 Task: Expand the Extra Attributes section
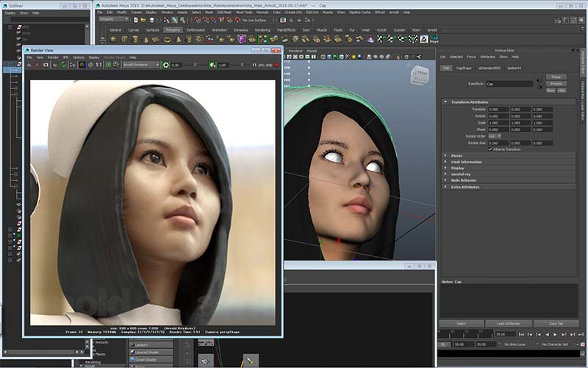click(x=445, y=187)
